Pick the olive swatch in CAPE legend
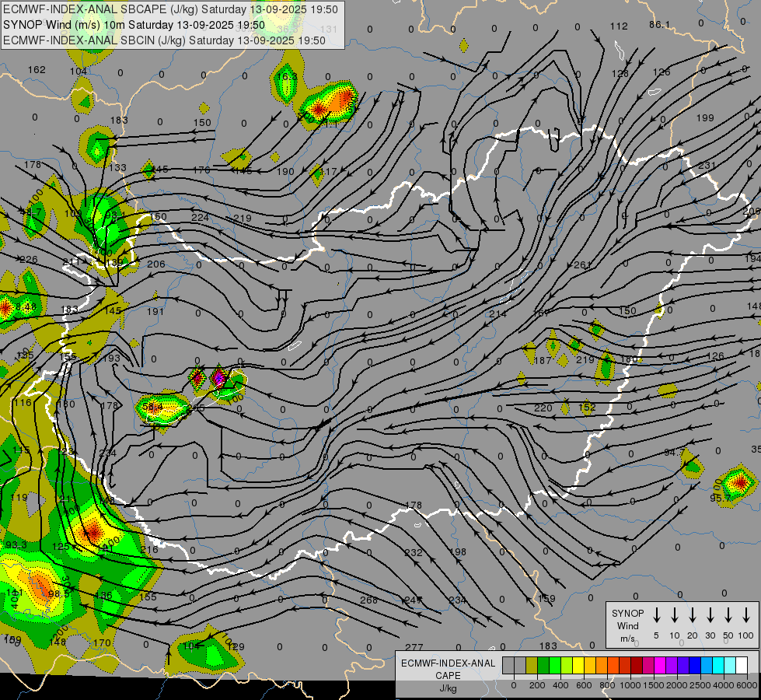 click(532, 665)
